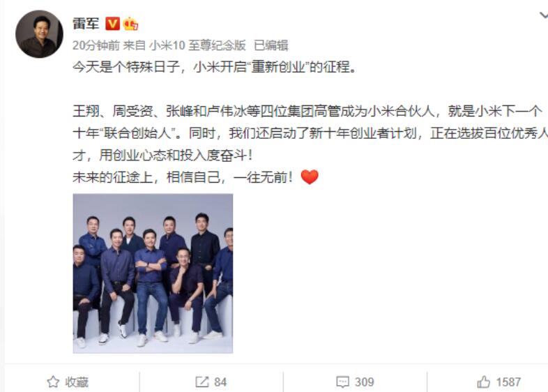
Task: Click the orange V verified badge
Action: 112,24
